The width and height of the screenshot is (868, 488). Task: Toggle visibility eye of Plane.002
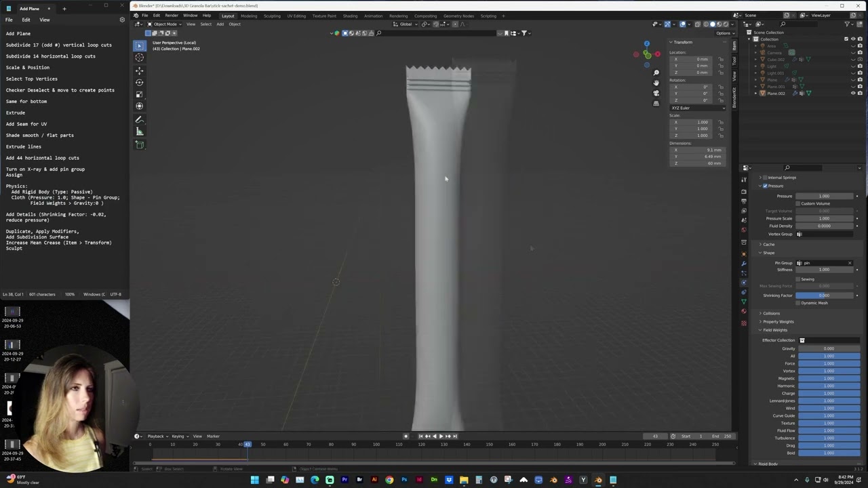tap(853, 94)
